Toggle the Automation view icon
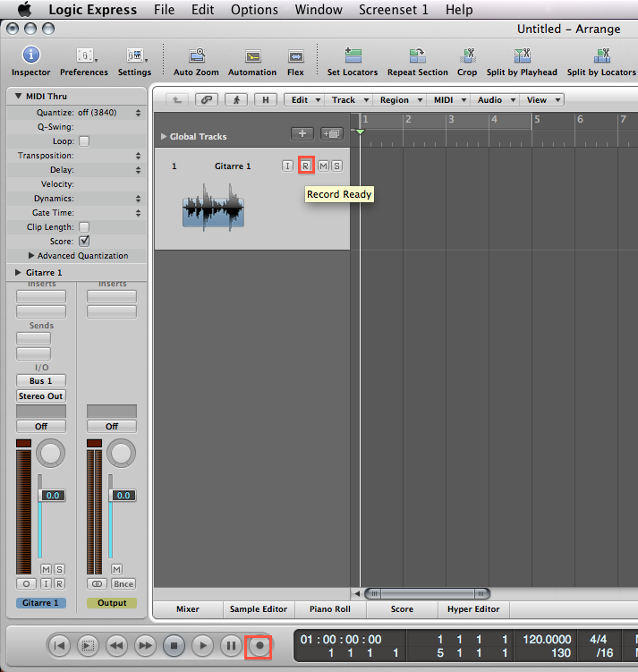This screenshot has height=672, width=638. click(x=253, y=56)
